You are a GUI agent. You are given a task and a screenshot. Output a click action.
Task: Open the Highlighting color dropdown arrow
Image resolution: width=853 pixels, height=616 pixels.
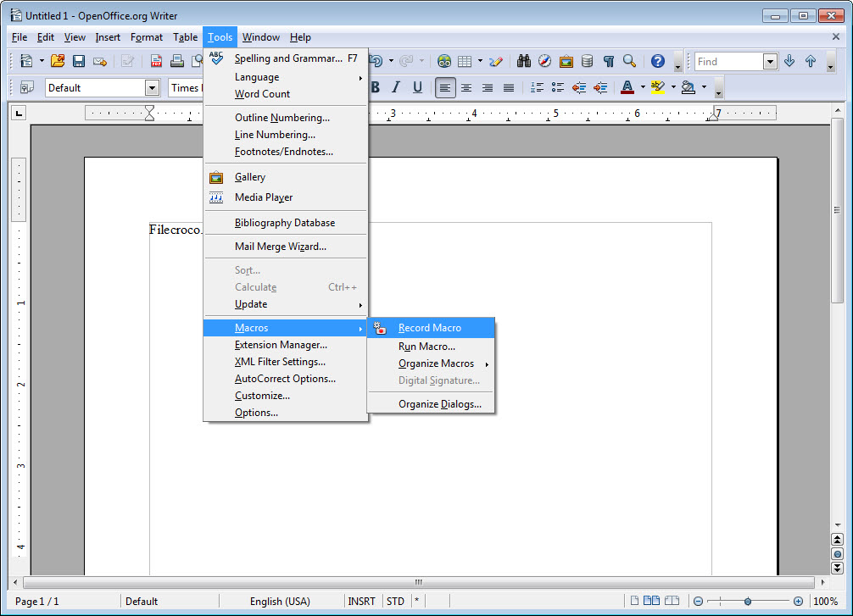coord(673,87)
